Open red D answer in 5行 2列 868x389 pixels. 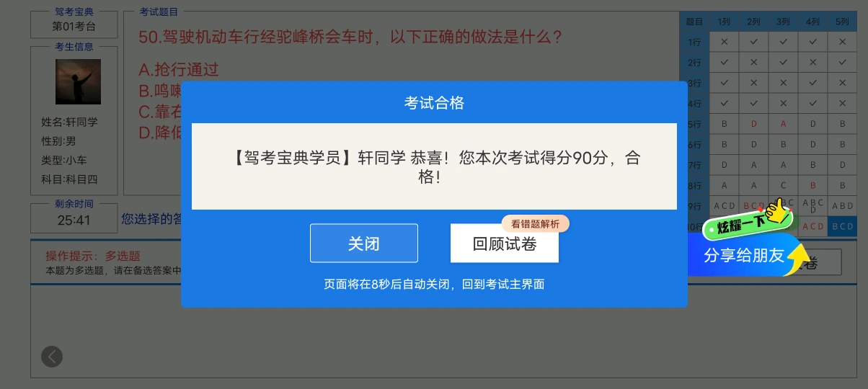coord(753,124)
